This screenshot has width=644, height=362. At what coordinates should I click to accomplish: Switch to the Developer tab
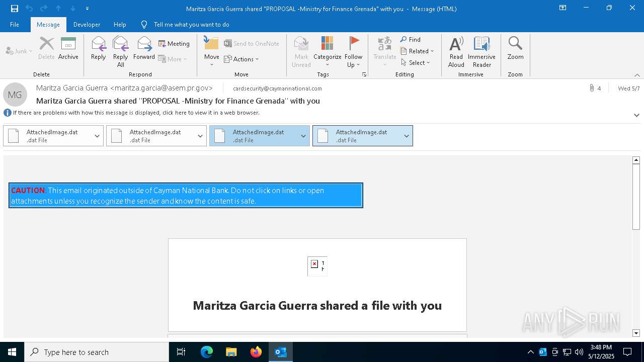[x=87, y=25]
